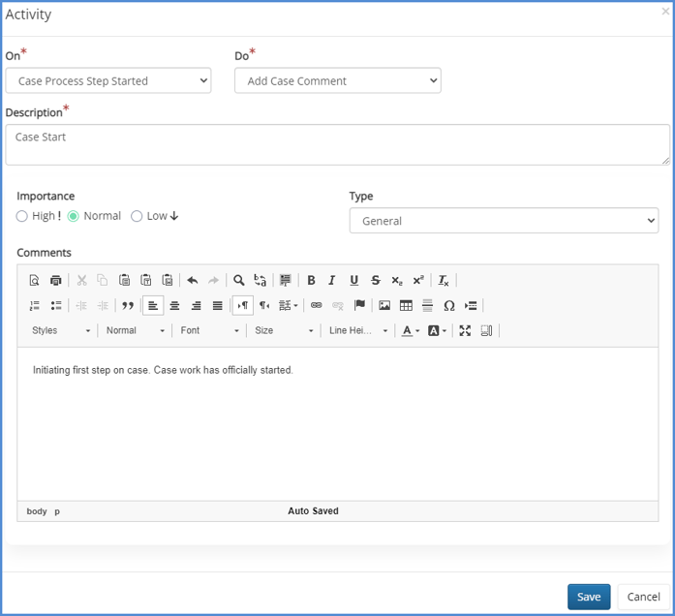Select High importance radio button
Screen dimensions: 675x616
pos(22,216)
